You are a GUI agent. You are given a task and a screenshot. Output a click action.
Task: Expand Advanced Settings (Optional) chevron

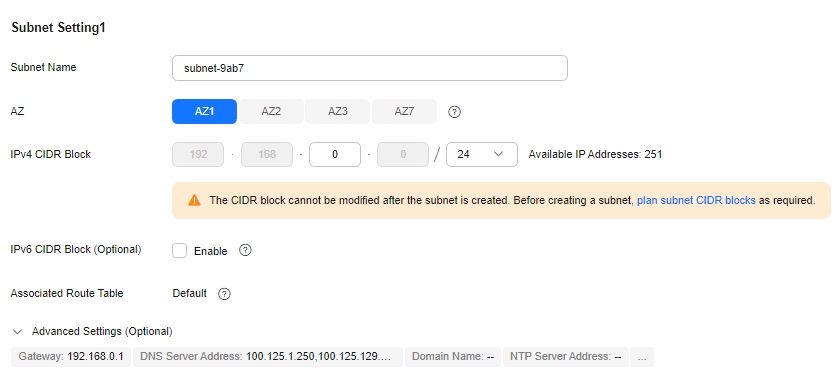[18, 332]
